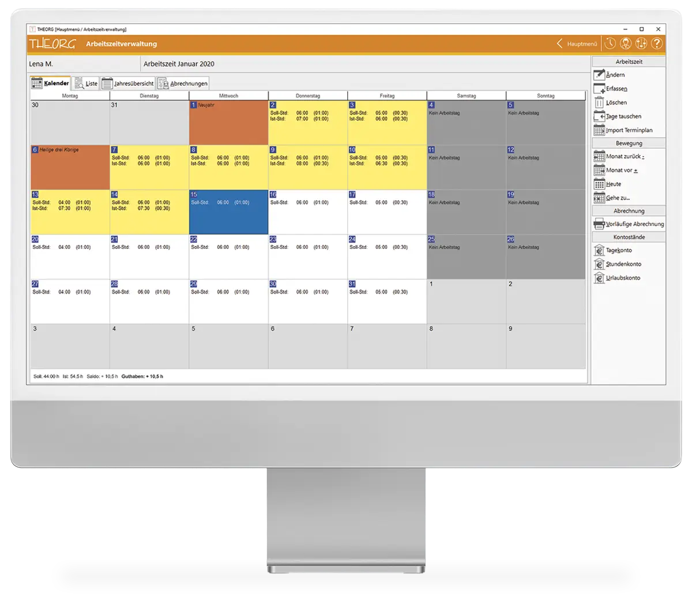Open the settings sliders icon
692x616 pixels.
pyautogui.click(x=641, y=44)
